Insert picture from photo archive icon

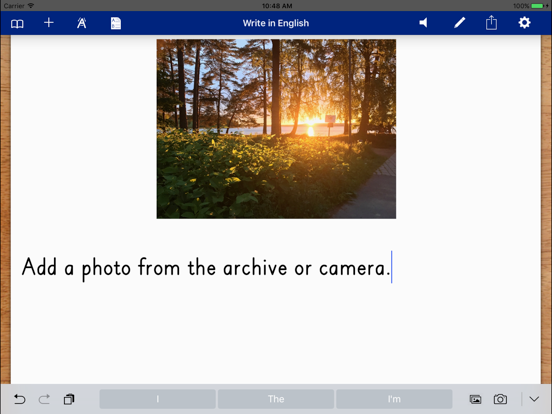point(475,399)
